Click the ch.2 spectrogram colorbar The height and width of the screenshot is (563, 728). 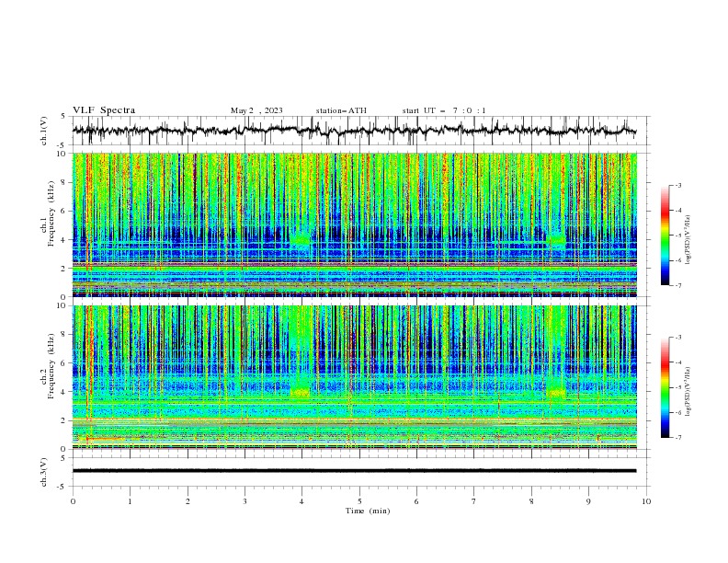(x=665, y=387)
